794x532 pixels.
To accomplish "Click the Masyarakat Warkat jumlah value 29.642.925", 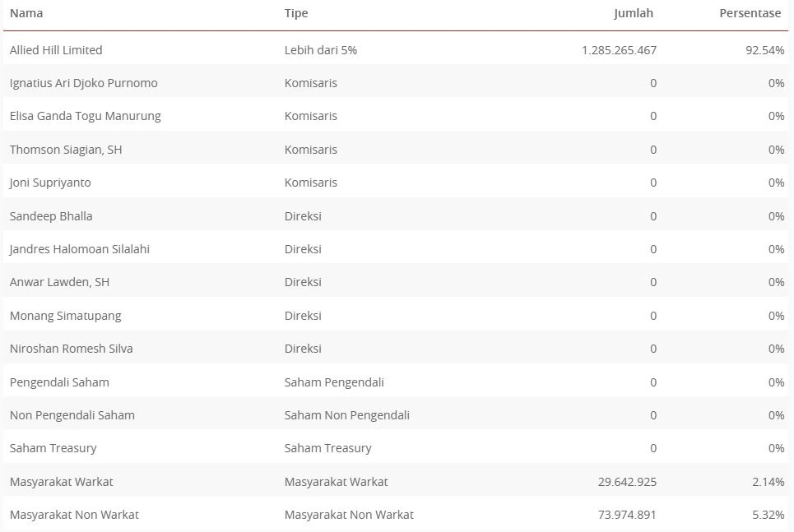I will tap(627, 481).
